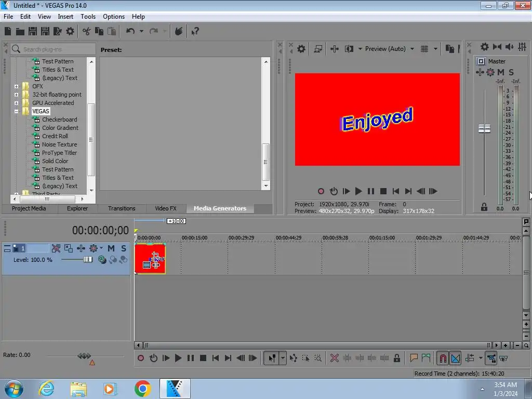Open overlays dropdown arrow beside grid icon
The height and width of the screenshot is (399, 532).
436,49
